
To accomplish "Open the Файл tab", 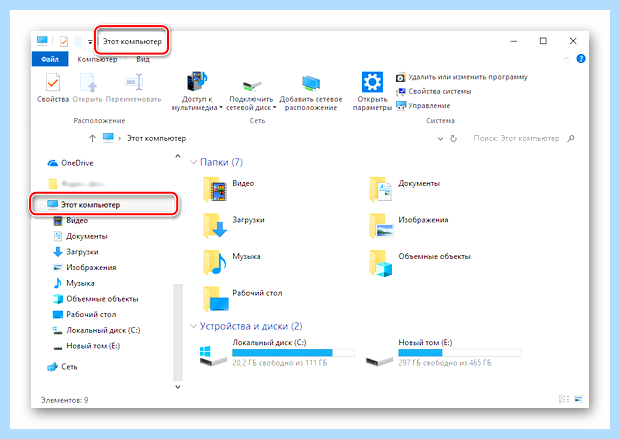I will pyautogui.click(x=50, y=59).
